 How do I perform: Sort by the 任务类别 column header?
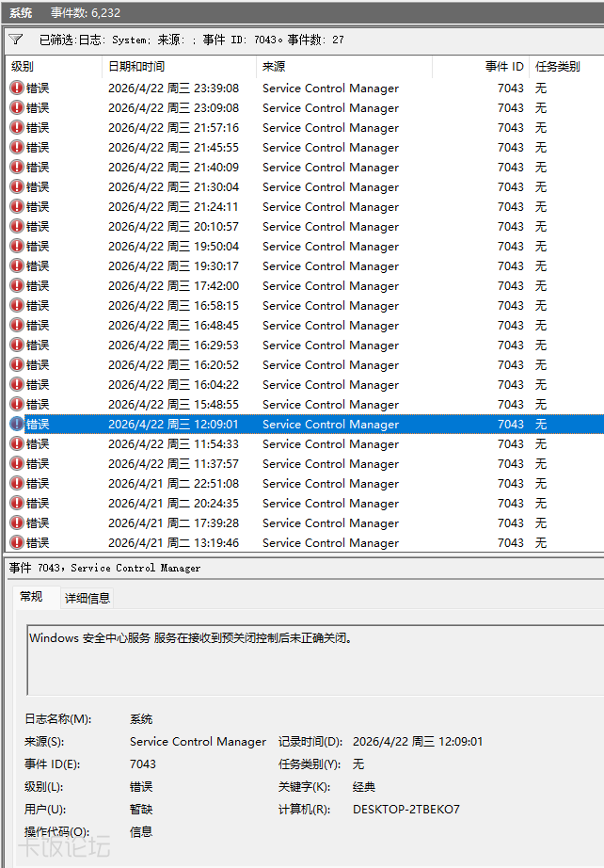(x=567, y=67)
